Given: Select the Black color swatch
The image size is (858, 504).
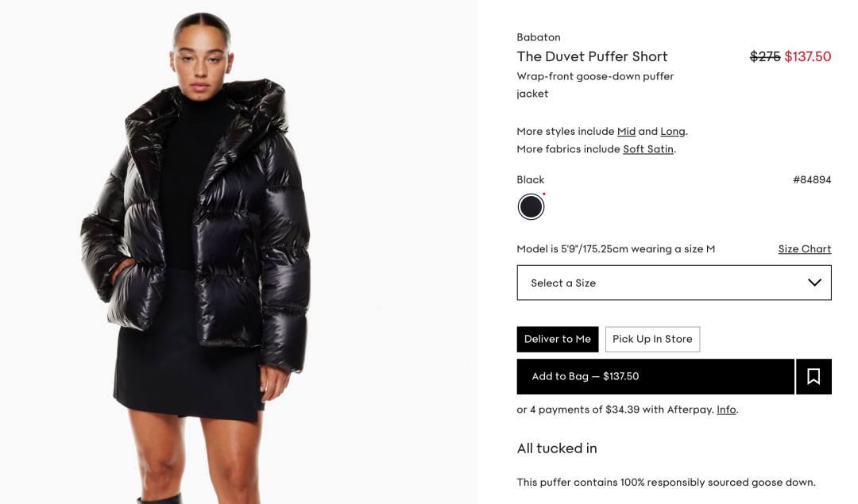Looking at the screenshot, I should coord(531,207).
